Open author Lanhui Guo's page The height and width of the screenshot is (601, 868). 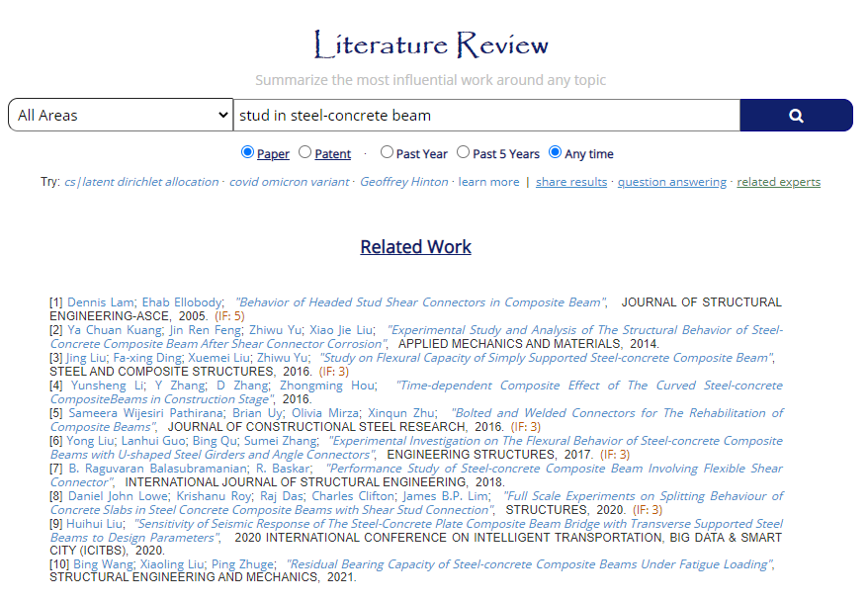[x=153, y=441]
